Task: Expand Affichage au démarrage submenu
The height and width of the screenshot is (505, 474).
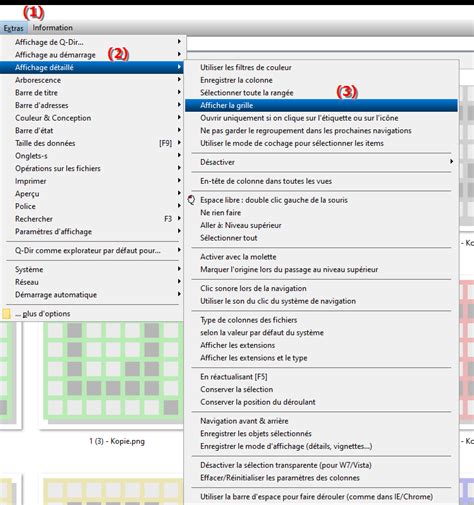Action: pyautogui.click(x=92, y=55)
